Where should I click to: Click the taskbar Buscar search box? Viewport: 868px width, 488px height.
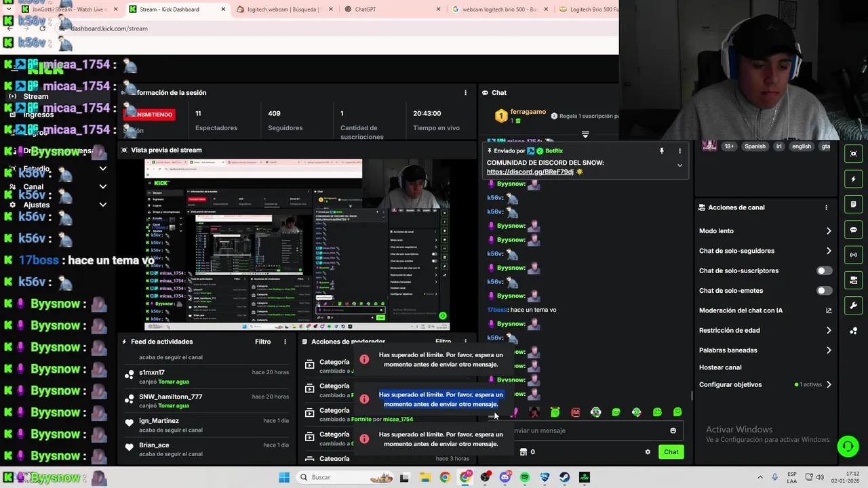pos(346,477)
